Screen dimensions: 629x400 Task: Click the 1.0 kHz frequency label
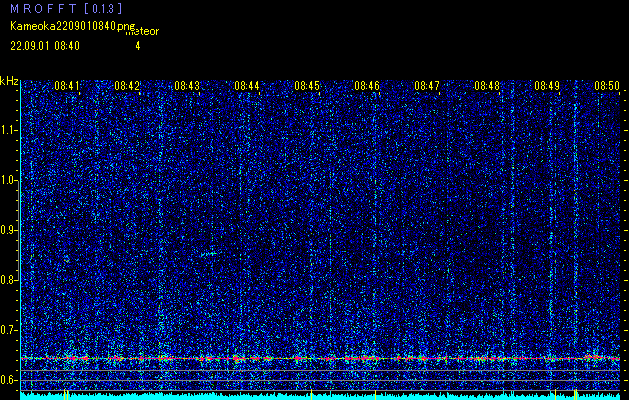point(8,181)
